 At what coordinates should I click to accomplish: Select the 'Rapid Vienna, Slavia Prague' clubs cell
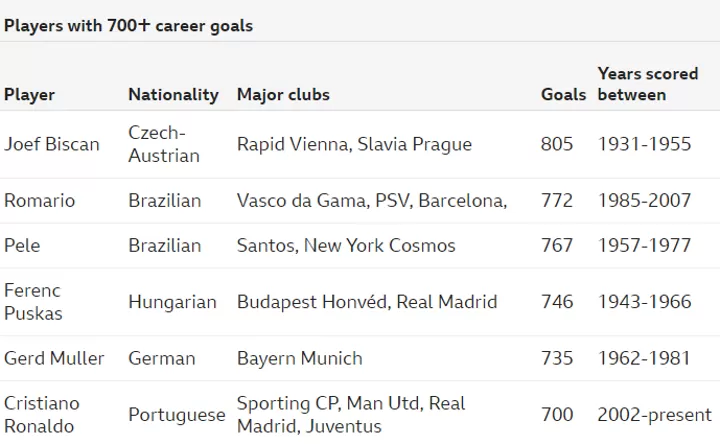[354, 144]
